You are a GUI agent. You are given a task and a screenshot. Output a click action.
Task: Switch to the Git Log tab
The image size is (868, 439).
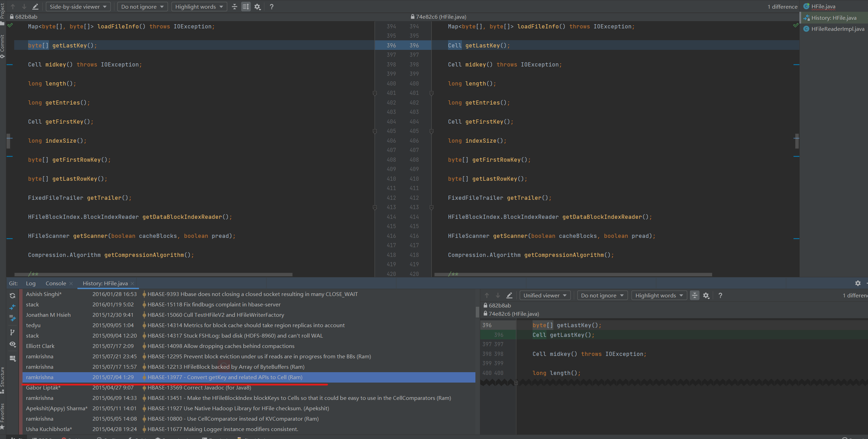[x=30, y=283]
